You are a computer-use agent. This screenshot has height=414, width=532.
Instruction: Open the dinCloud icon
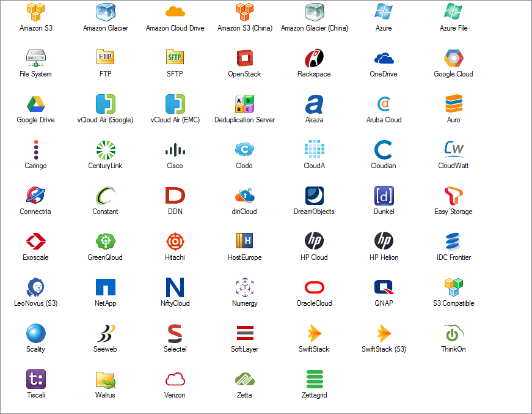(x=245, y=195)
